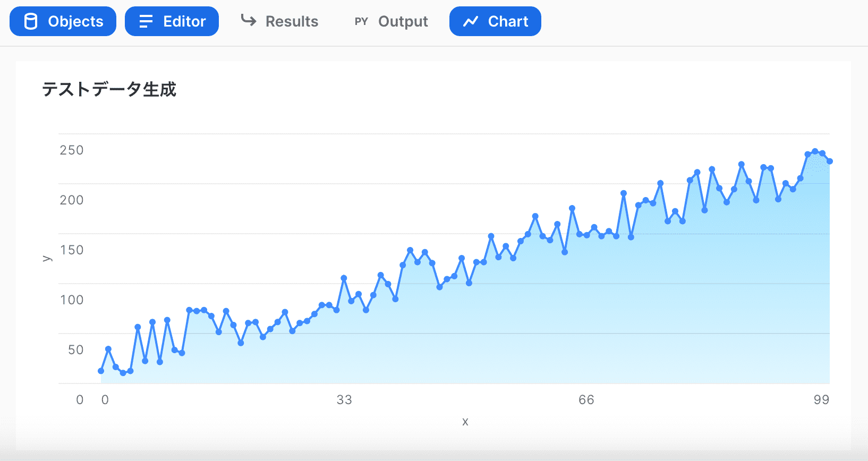The image size is (868, 461).
Task: Click the line-graph icon on Chart button
Action: pos(471,22)
